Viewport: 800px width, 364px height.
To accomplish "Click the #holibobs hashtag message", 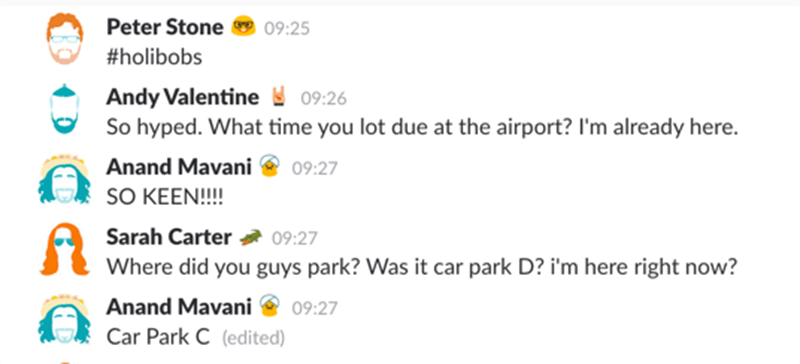I will (155, 57).
